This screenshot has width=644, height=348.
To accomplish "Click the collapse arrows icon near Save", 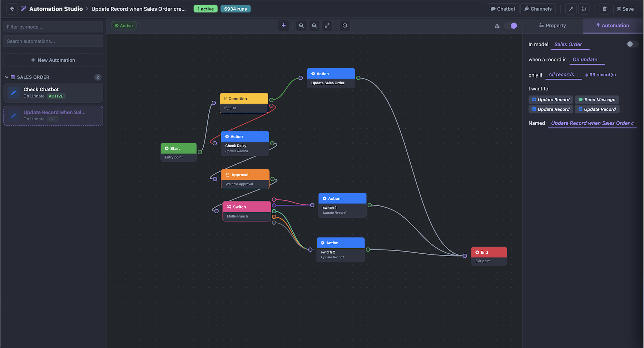I will [571, 9].
